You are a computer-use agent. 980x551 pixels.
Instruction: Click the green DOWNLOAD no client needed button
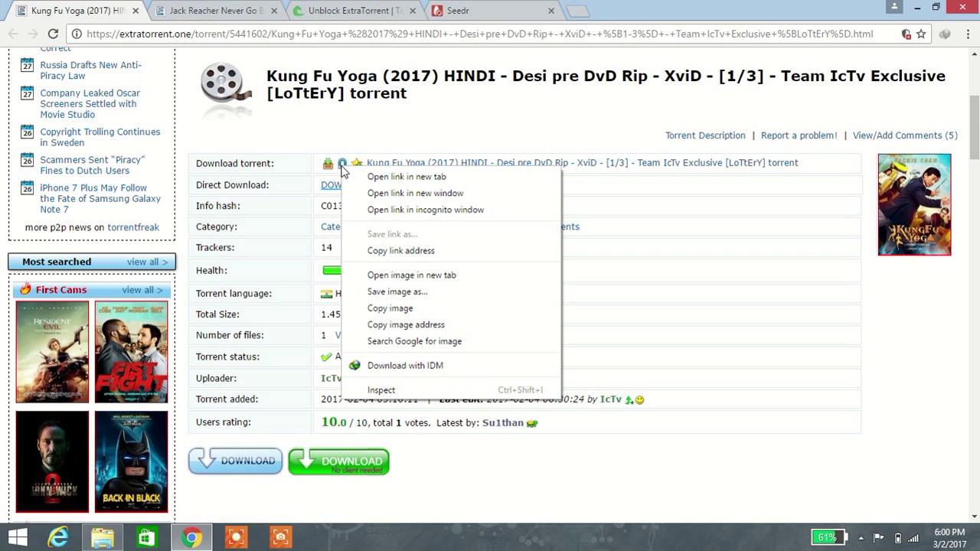[339, 461]
